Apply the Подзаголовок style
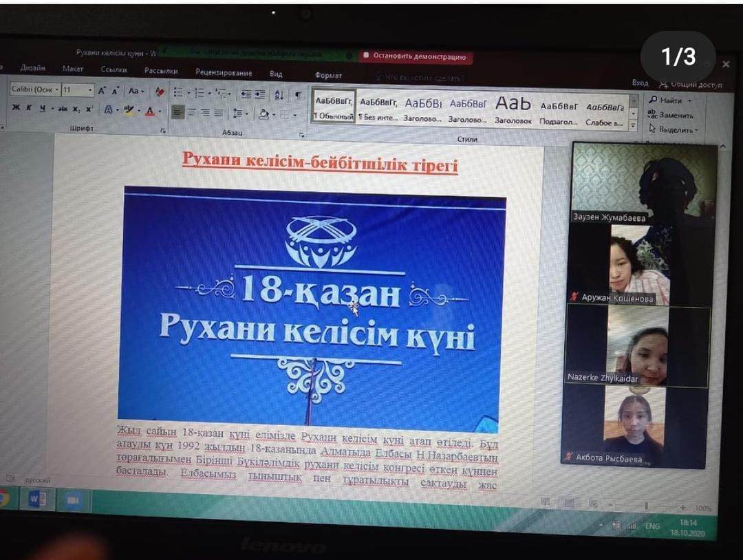The image size is (743, 560). pos(559,112)
